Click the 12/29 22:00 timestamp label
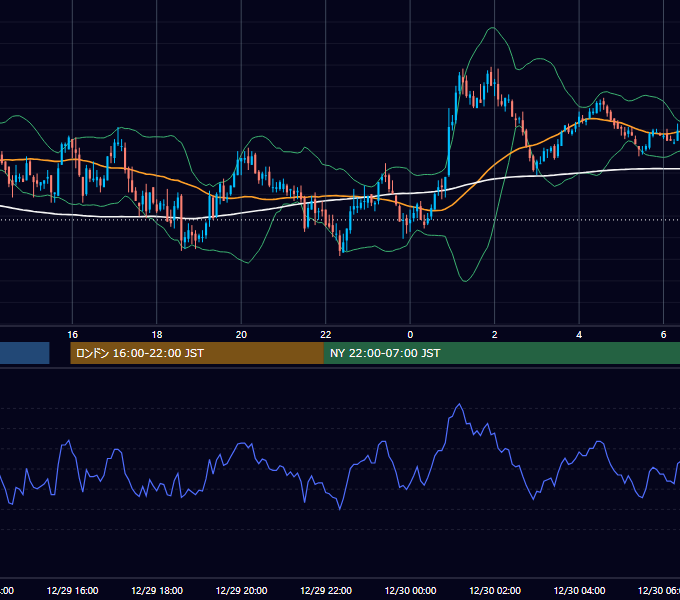Screen dimensions: 680x600 326,590
